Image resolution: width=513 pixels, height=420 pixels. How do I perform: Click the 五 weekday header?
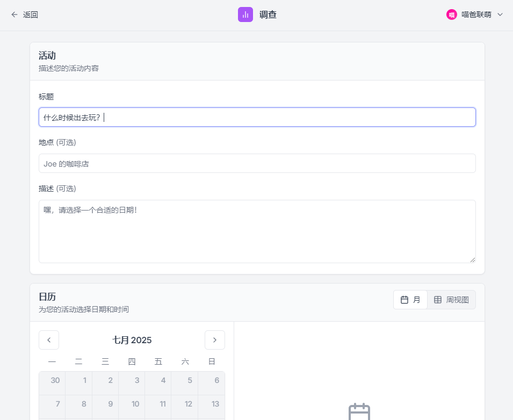(x=158, y=361)
